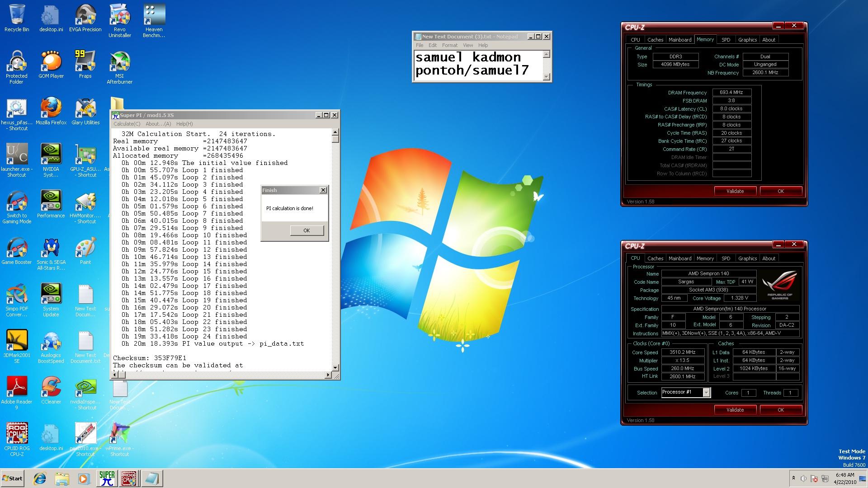Image resolution: width=868 pixels, height=488 pixels.
Task: Click Validate in lower CPU-Z window
Action: coord(735,410)
